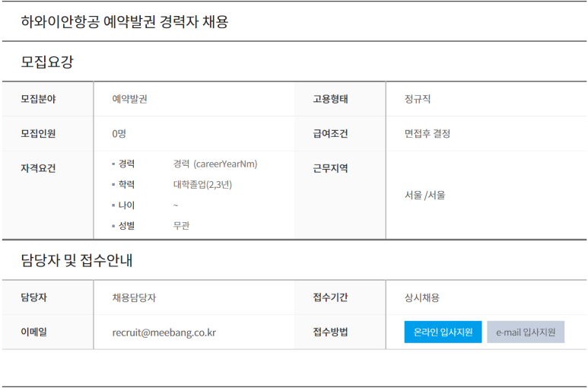Click the 나이 bullet label
588x388 pixels.
[x=126, y=205]
